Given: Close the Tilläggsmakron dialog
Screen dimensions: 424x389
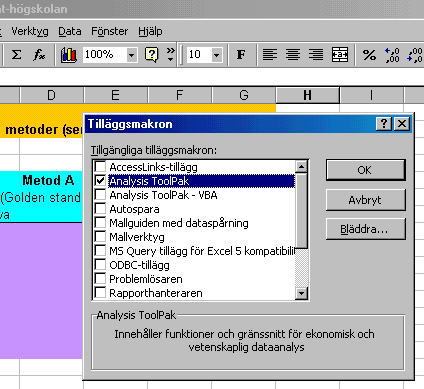Looking at the screenshot, I should (402, 124).
